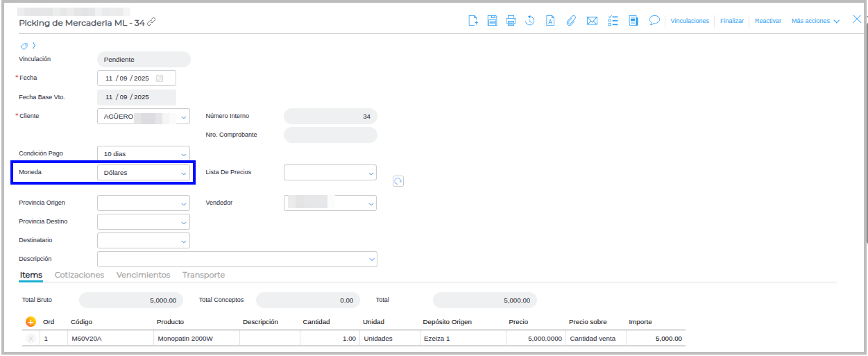Open the attachments paperclip icon
The height and width of the screenshot is (356, 868).
(x=571, y=21)
